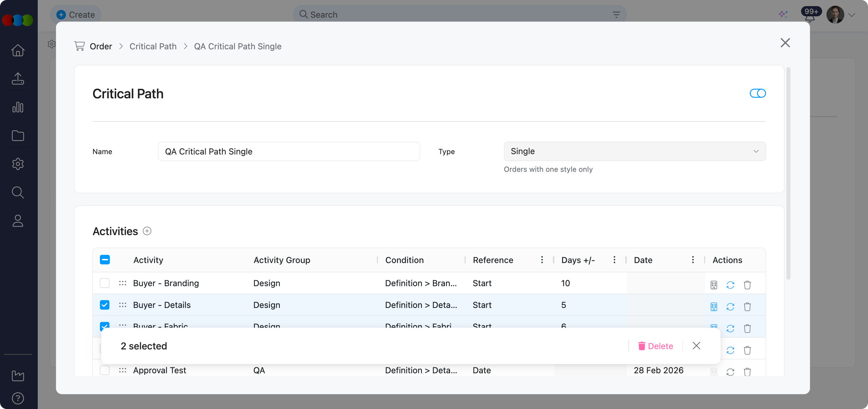The width and height of the screenshot is (868, 409).
Task: Toggle the Critical Path switch on the panel
Action: click(x=758, y=93)
